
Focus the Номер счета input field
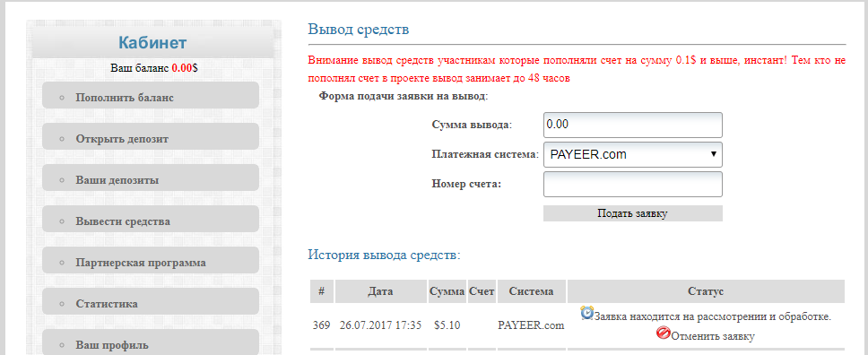coord(633,184)
